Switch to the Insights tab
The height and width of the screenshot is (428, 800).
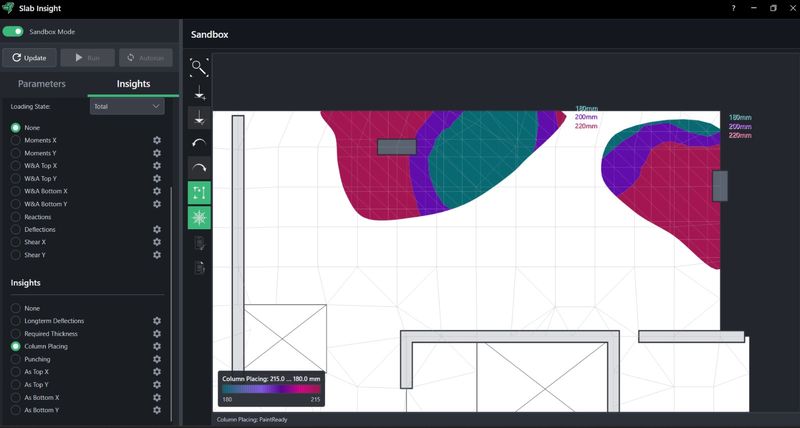[133, 84]
